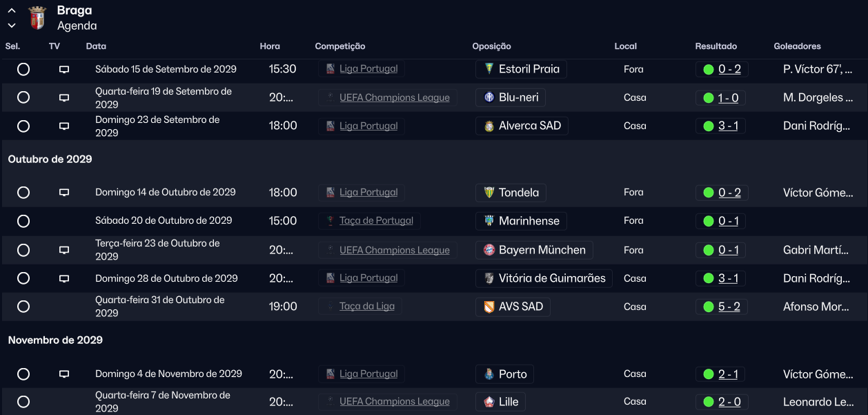Click the Tondela club badge icon
The height and width of the screenshot is (415, 868).
pos(489,193)
